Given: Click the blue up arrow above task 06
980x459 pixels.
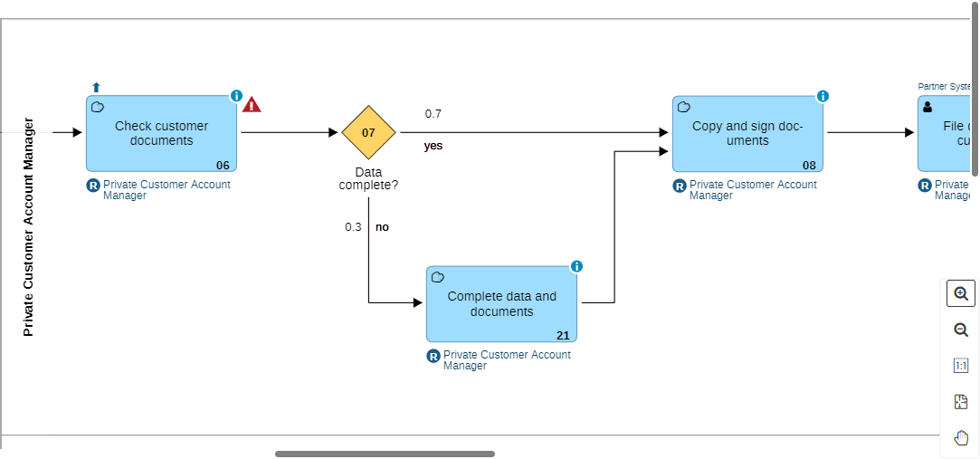Looking at the screenshot, I should [x=97, y=88].
